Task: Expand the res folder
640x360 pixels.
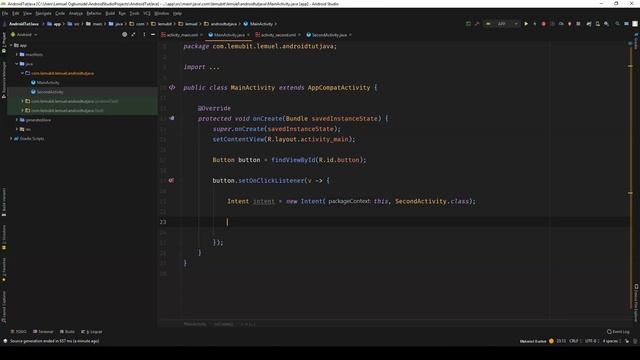Action: (x=17, y=129)
